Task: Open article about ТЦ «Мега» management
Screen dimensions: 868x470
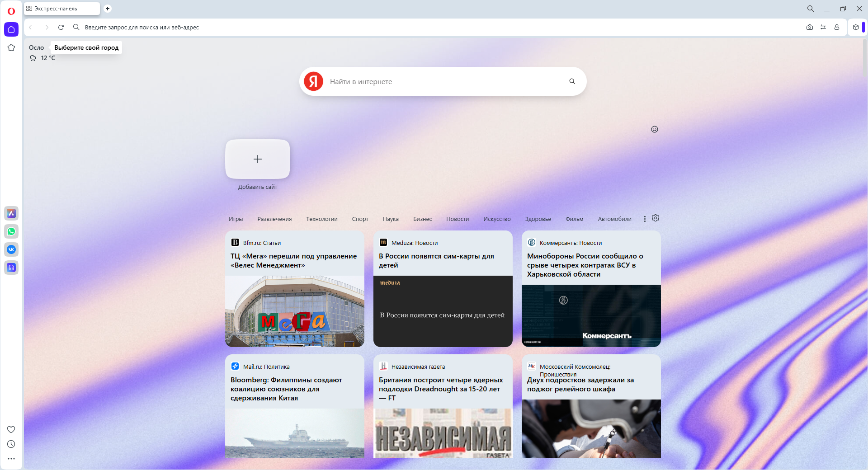Action: [294, 261]
